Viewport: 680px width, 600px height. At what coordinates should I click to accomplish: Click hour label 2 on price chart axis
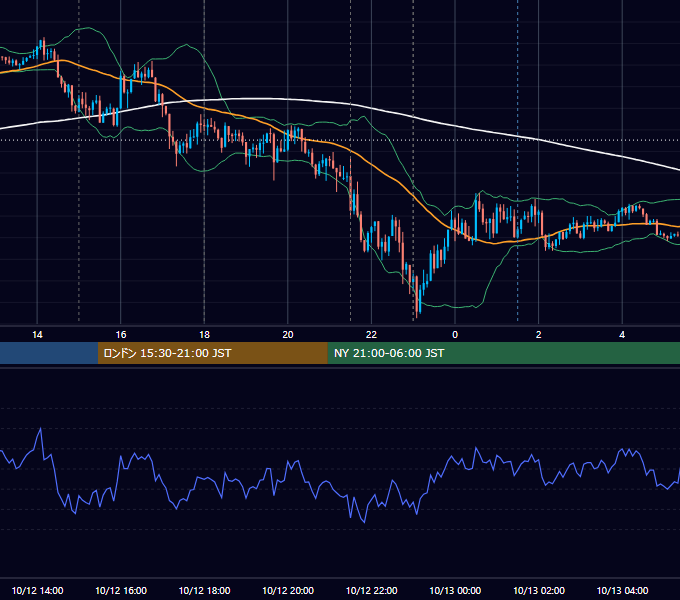click(x=539, y=335)
